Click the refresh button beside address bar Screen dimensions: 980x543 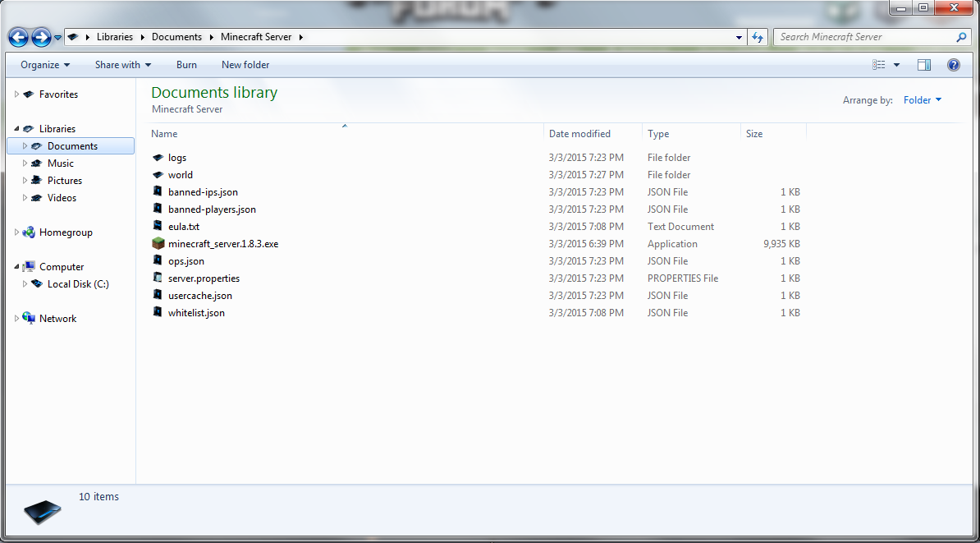758,37
